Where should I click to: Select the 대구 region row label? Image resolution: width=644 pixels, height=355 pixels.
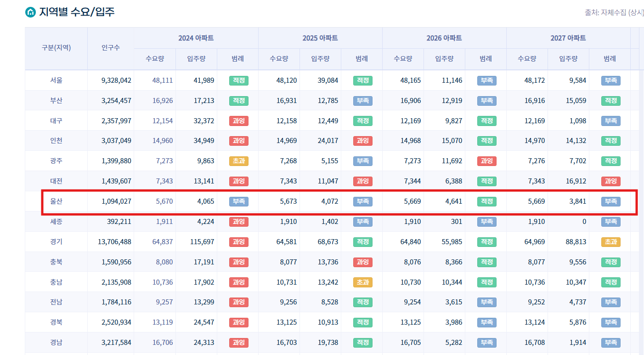[x=56, y=121]
